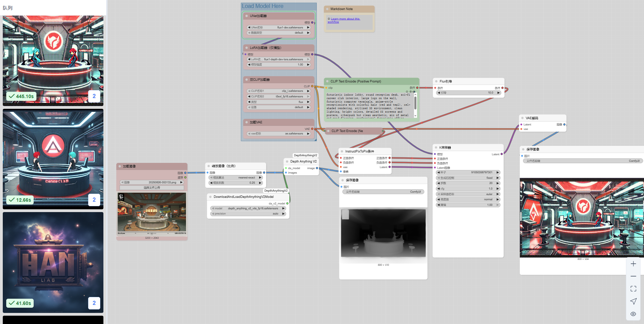The width and height of the screenshot is (644, 324).
Task: Zoom in using the plus icon
Action: (x=633, y=263)
